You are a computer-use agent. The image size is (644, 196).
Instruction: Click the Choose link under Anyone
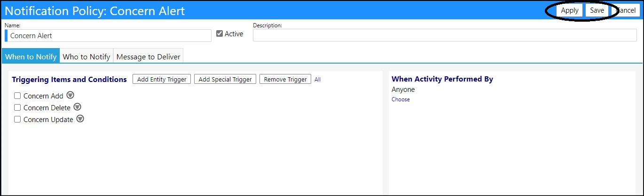point(401,99)
